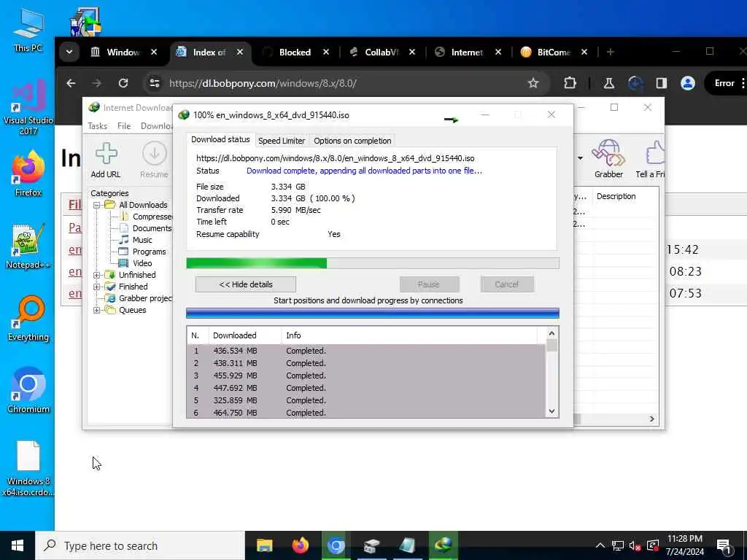
Task: Expand the Queues category node
Action: tap(97, 311)
